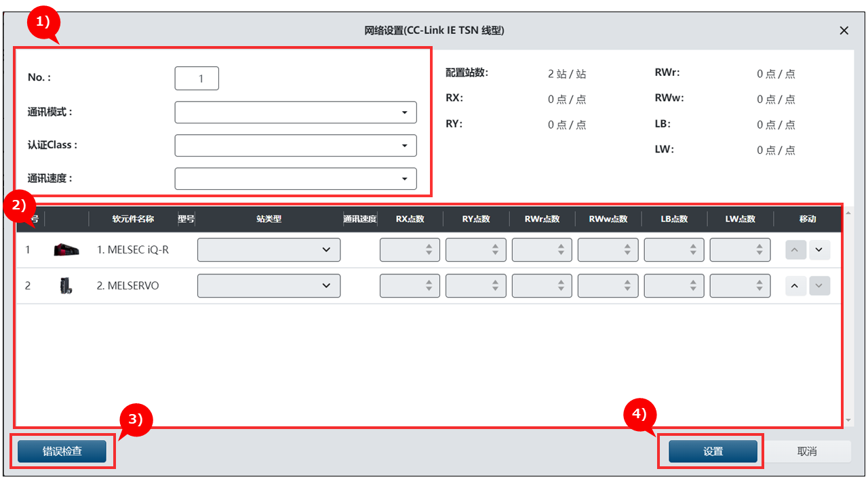This screenshot has width=868, height=488.
Task: Move MELSERVO row up
Action: (x=795, y=286)
